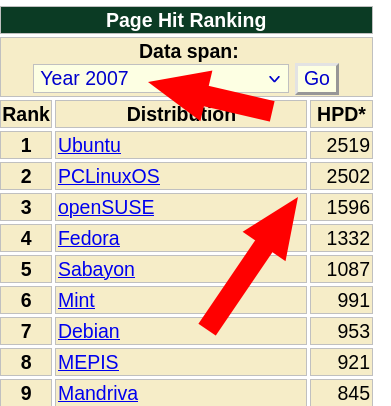Screen dimensions: 391x406
Task: Click rank number 1 cell
Action: coord(26,145)
